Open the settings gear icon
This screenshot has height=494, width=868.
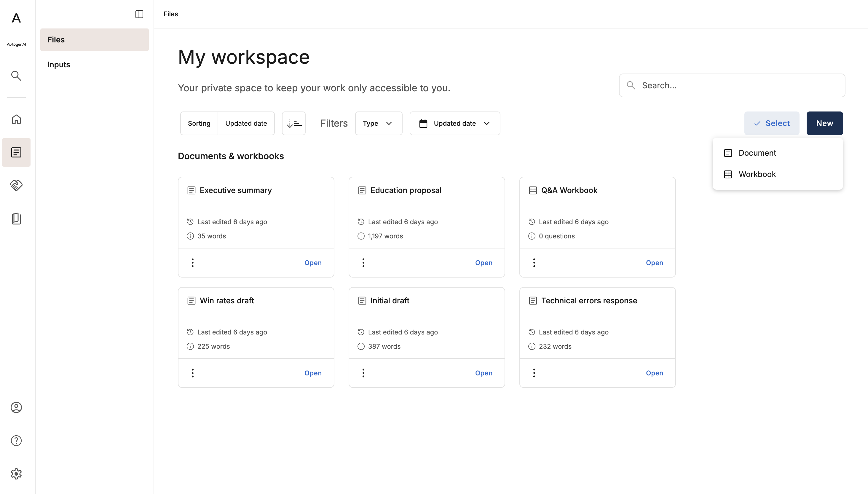pyautogui.click(x=16, y=474)
